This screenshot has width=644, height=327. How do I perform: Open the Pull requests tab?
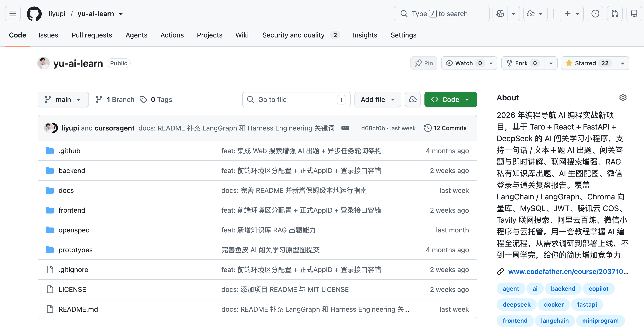pos(92,35)
